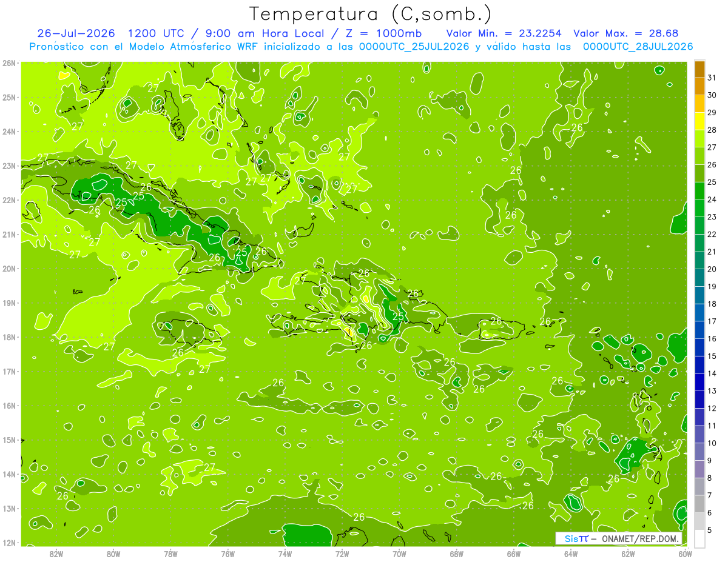
Task: Click the '66W' longitude axis label
Action: (514, 554)
